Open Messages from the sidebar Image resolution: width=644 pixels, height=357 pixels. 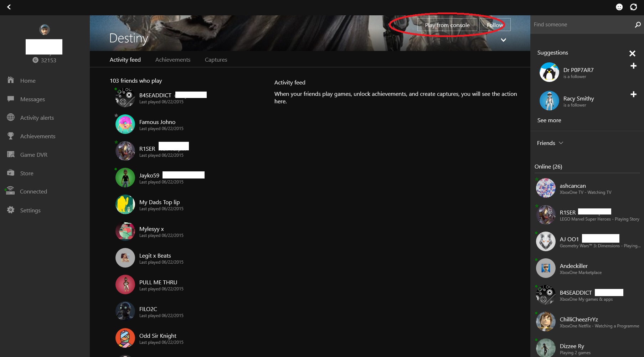32,99
